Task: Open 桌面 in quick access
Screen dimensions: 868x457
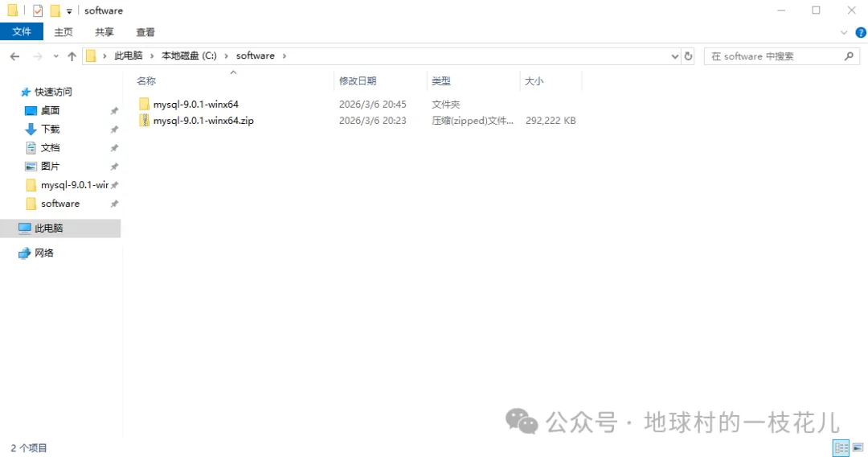Action: (x=51, y=111)
